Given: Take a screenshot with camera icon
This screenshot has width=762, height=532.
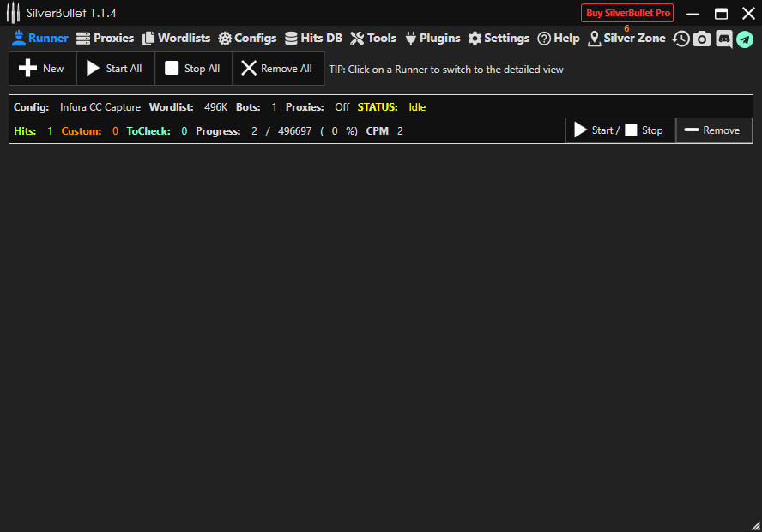Looking at the screenshot, I should 702,39.
